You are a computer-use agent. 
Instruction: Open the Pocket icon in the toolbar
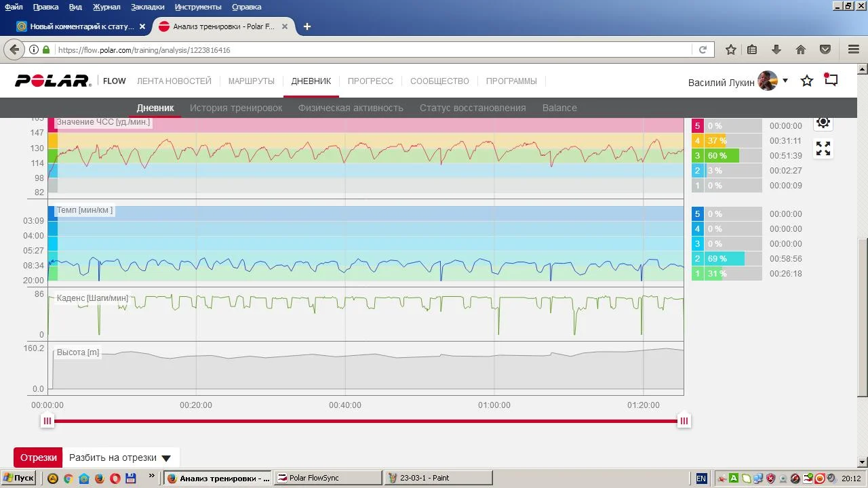point(825,49)
